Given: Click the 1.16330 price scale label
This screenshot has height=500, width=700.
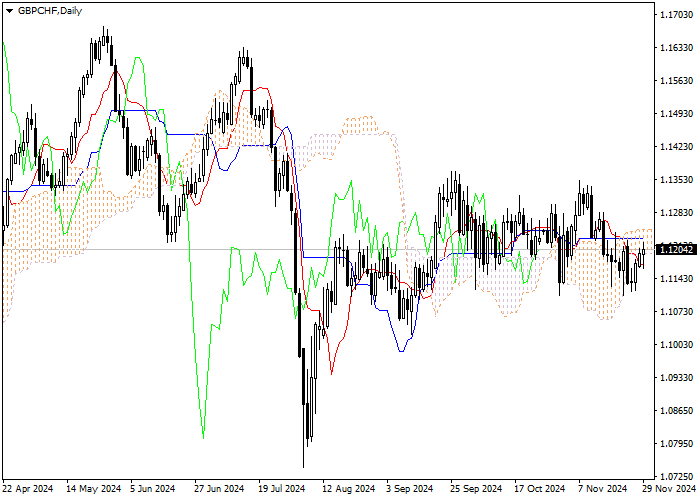Looking at the screenshot, I should [x=676, y=48].
